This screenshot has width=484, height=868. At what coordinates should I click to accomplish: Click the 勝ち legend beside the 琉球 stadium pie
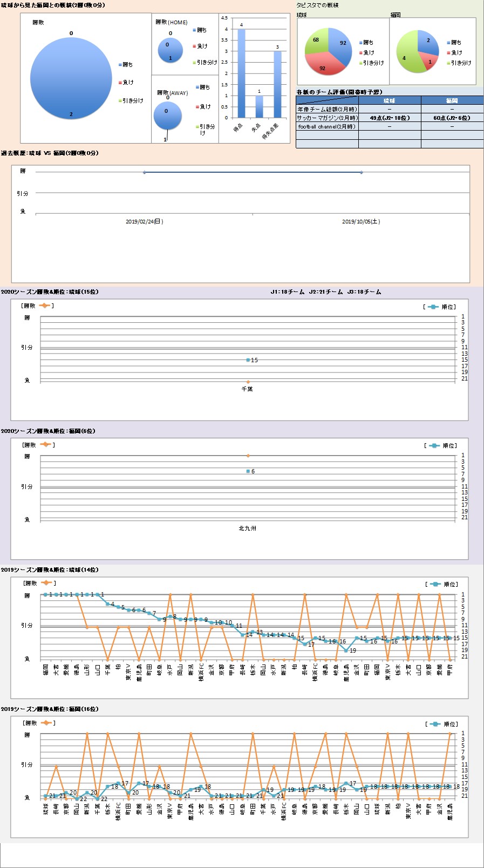click(x=366, y=42)
